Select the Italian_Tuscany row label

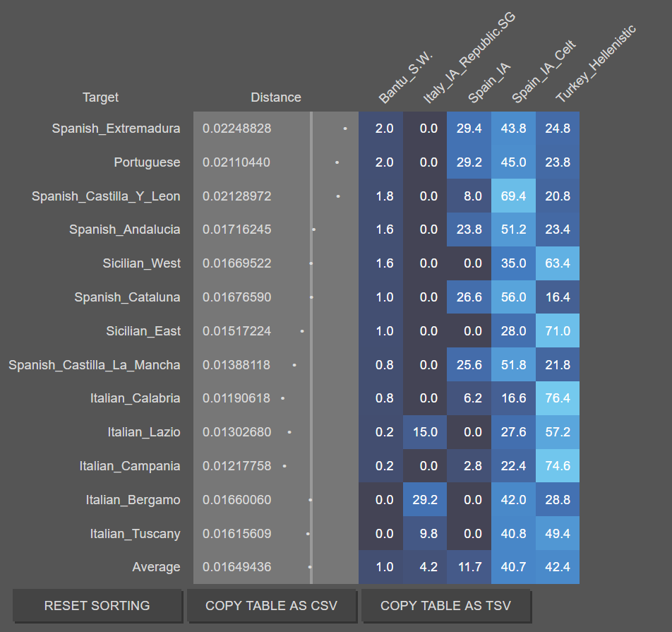click(x=135, y=533)
